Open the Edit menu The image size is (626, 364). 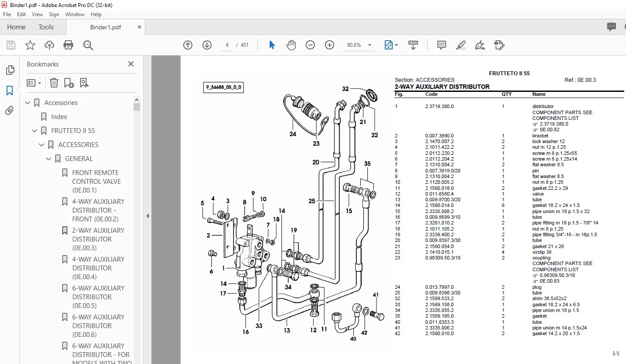click(21, 14)
